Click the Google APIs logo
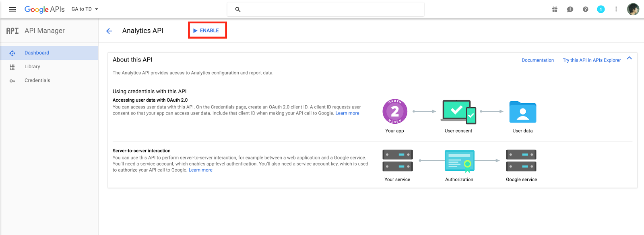This screenshot has height=235, width=644. (45, 9)
